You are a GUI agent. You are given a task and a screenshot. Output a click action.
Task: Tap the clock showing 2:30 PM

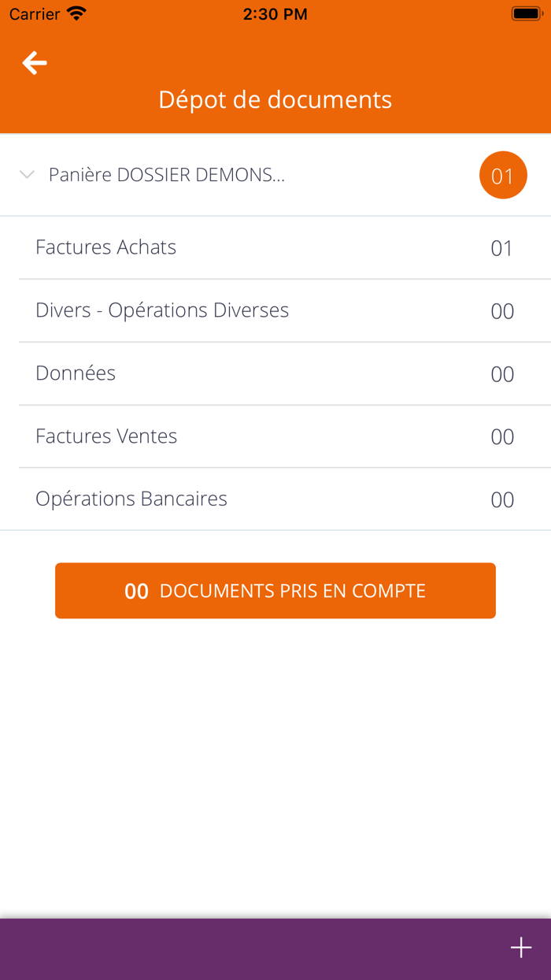click(x=275, y=13)
